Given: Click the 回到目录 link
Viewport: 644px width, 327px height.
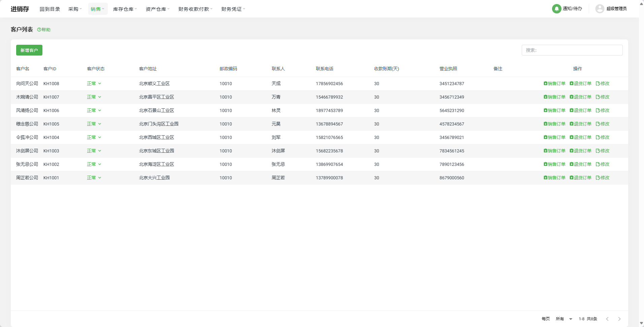Looking at the screenshot, I should point(50,9).
